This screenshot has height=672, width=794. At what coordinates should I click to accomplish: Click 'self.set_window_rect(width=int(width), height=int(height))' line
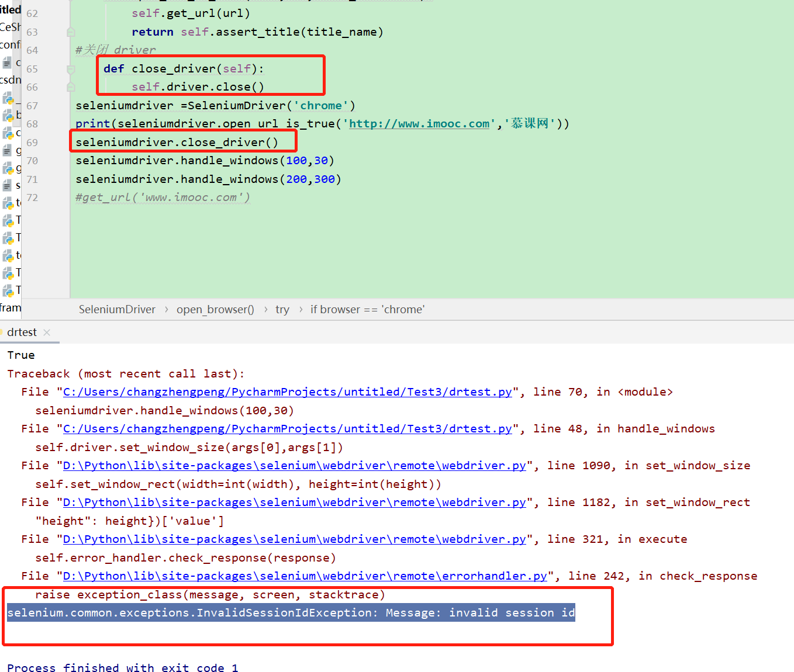click(x=238, y=484)
